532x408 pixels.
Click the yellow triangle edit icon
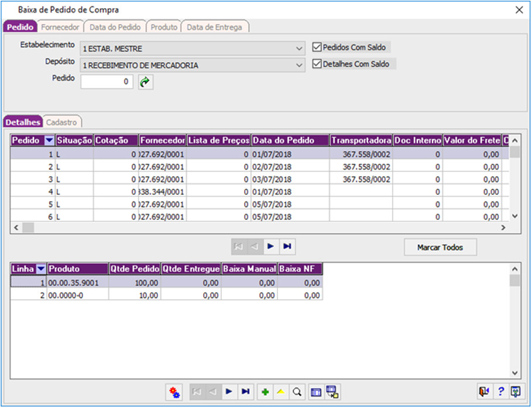coord(281,392)
